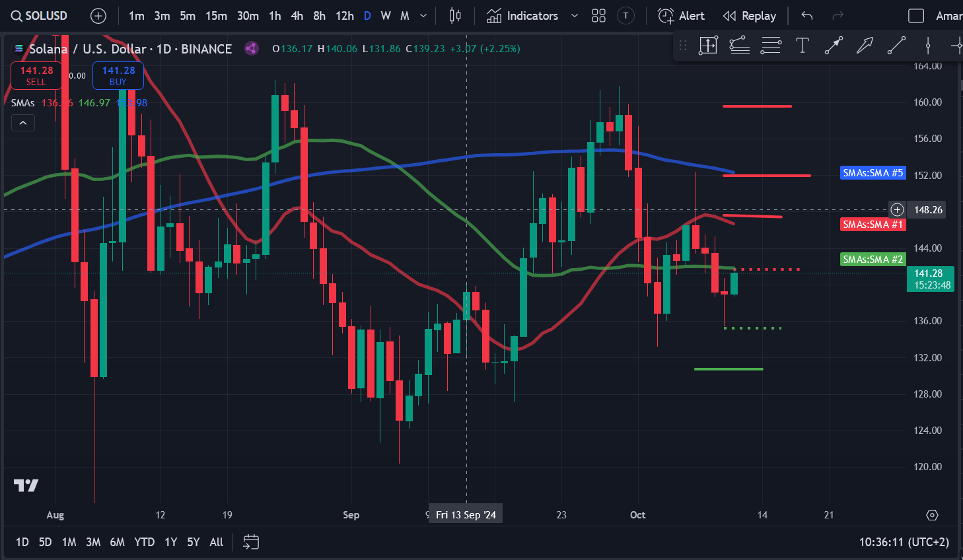Set range to 1M
Screen dimensions: 963x560
click(x=69, y=542)
